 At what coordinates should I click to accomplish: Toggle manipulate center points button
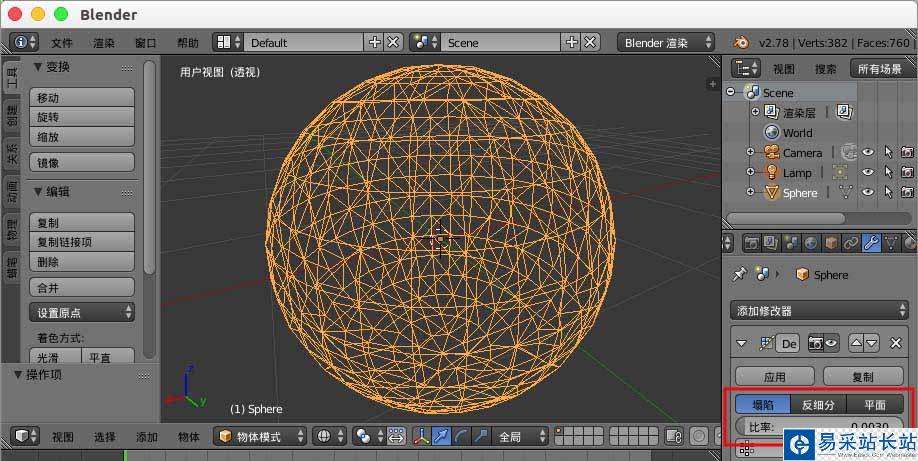pyautogui.click(x=396, y=436)
